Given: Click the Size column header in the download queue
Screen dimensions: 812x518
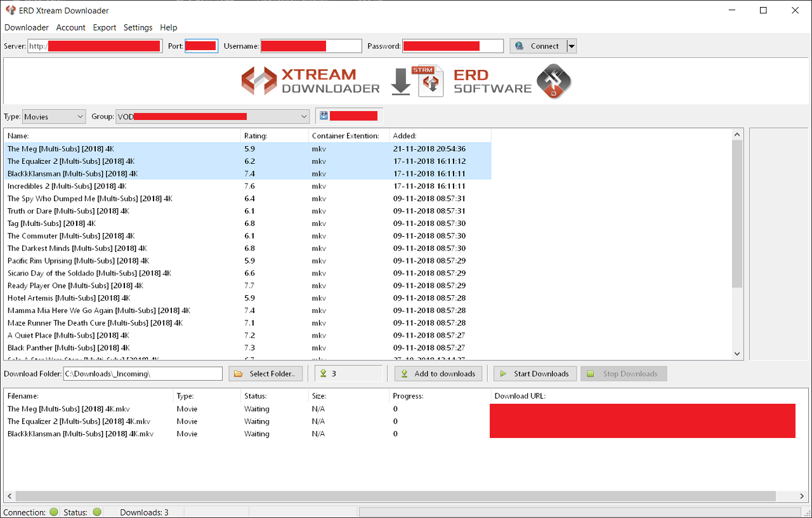Looking at the screenshot, I should pos(349,396).
